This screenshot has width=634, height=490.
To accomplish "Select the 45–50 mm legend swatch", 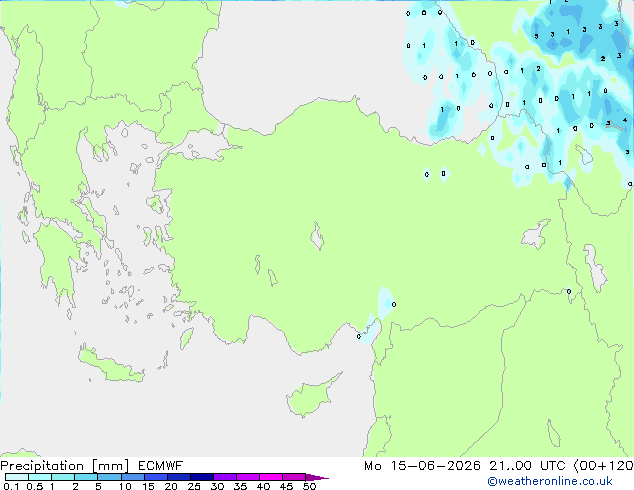I will [x=294, y=477].
